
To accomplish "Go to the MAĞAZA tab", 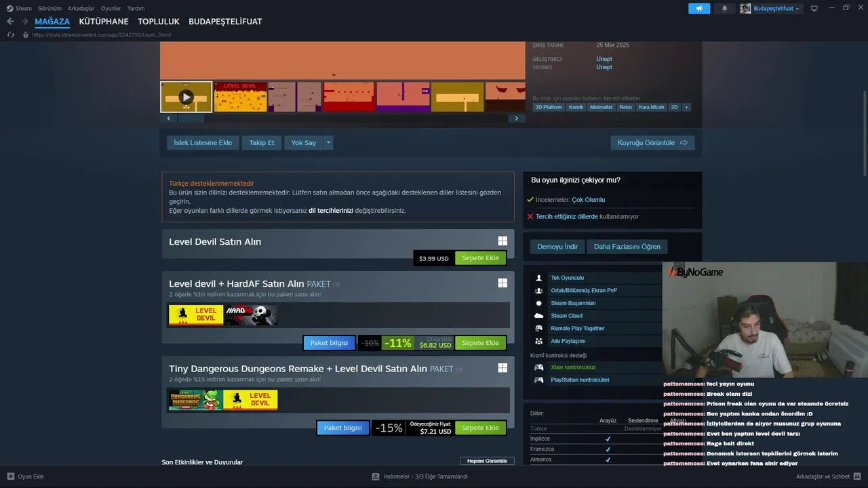I will click(x=52, y=22).
